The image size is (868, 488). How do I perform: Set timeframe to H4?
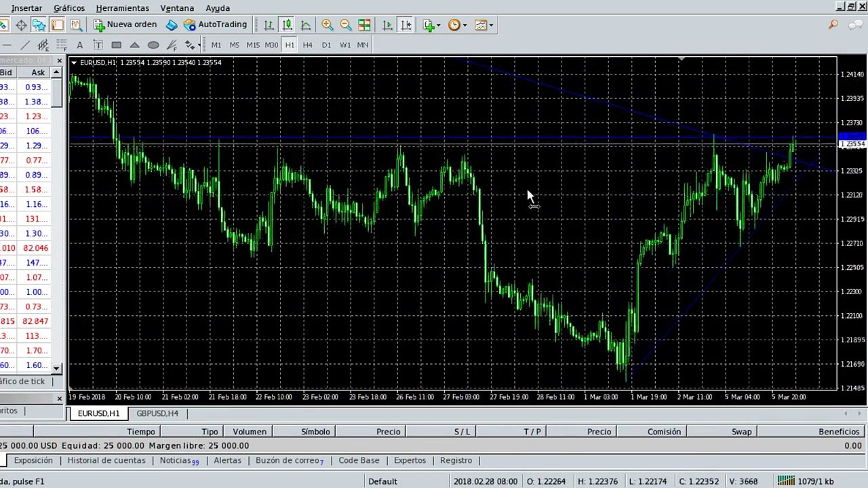coord(308,45)
